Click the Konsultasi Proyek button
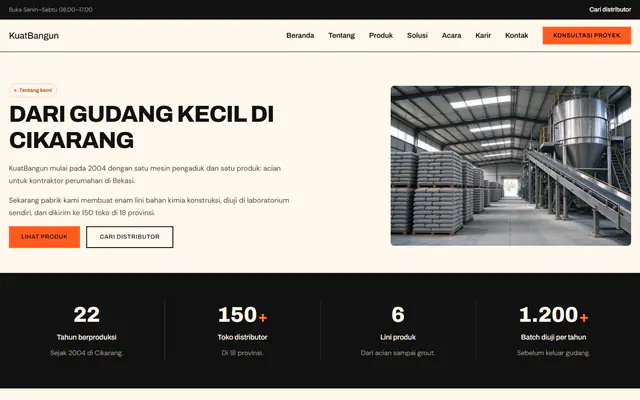This screenshot has width=640, height=400. click(x=587, y=36)
